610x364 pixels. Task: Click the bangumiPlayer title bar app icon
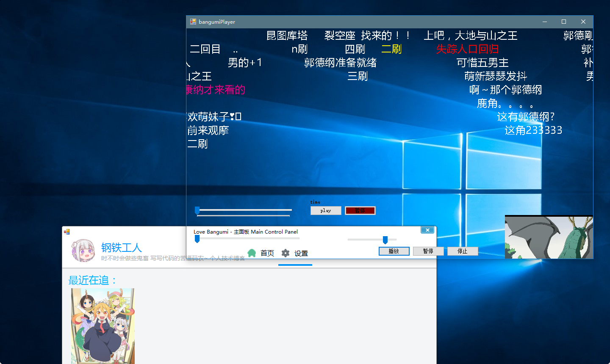click(x=193, y=22)
